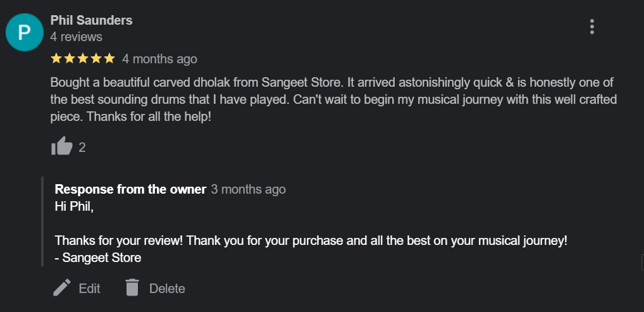Click the "Response from the owner" heading
This screenshot has height=312, width=644.
click(130, 189)
